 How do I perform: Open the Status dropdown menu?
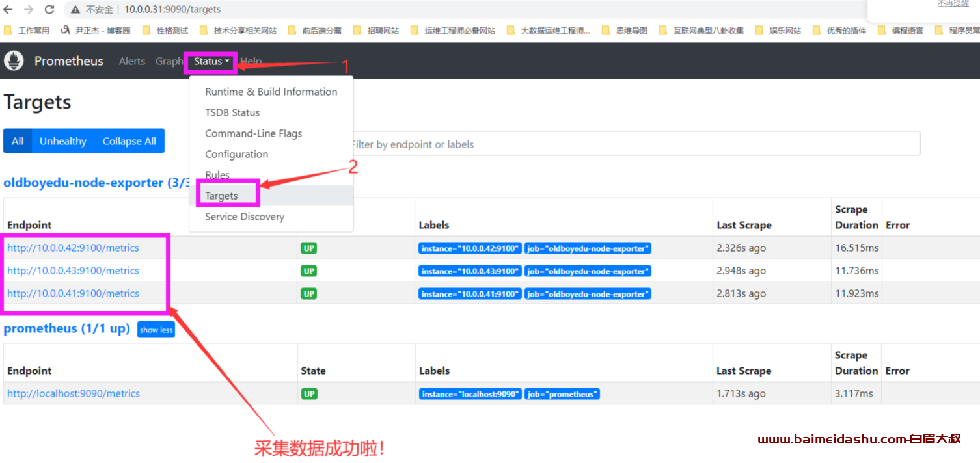pyautogui.click(x=211, y=61)
